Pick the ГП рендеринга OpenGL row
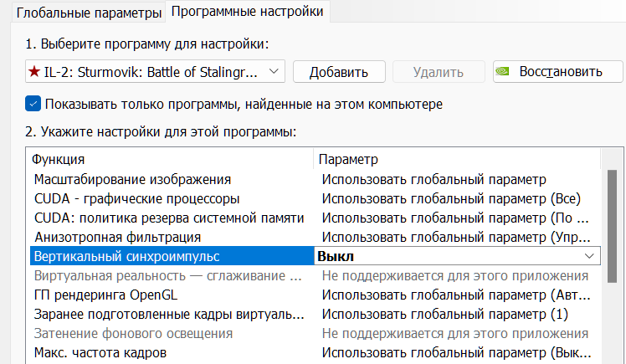626x364 pixels. point(105,295)
